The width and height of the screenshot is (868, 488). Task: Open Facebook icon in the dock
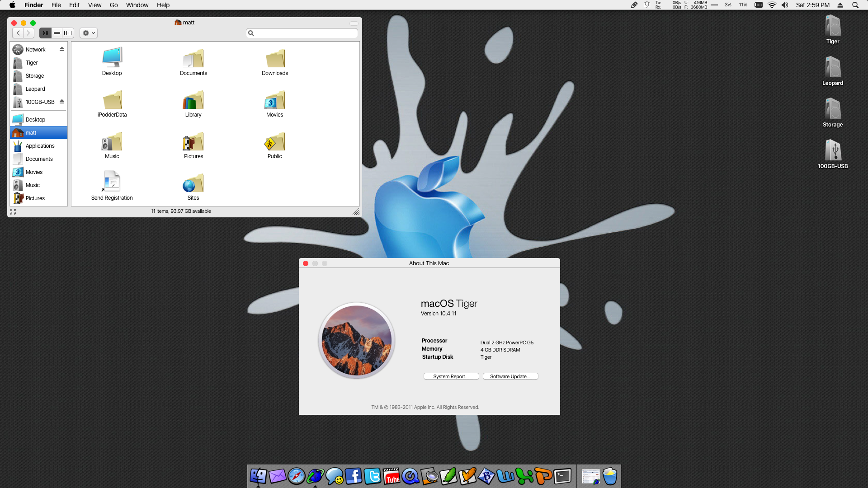[353, 476]
